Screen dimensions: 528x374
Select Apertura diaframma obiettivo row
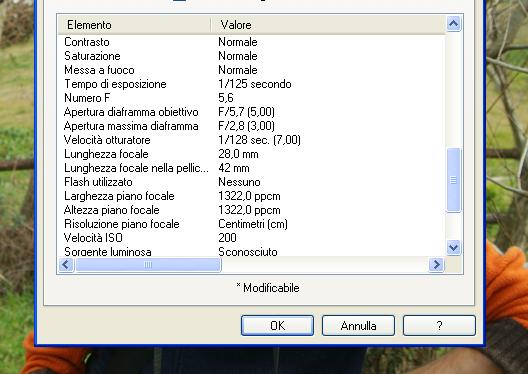(x=252, y=112)
